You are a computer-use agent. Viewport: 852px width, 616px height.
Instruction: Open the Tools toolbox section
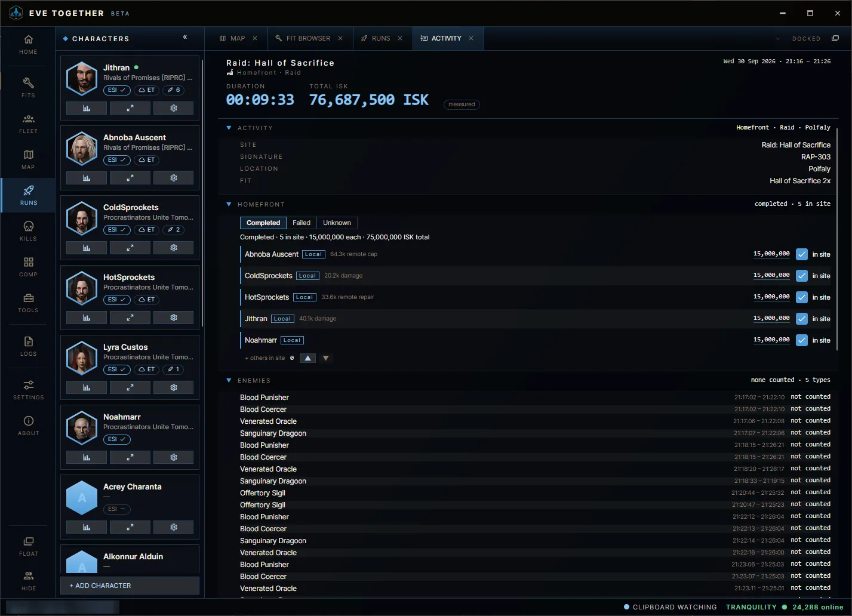coord(28,303)
